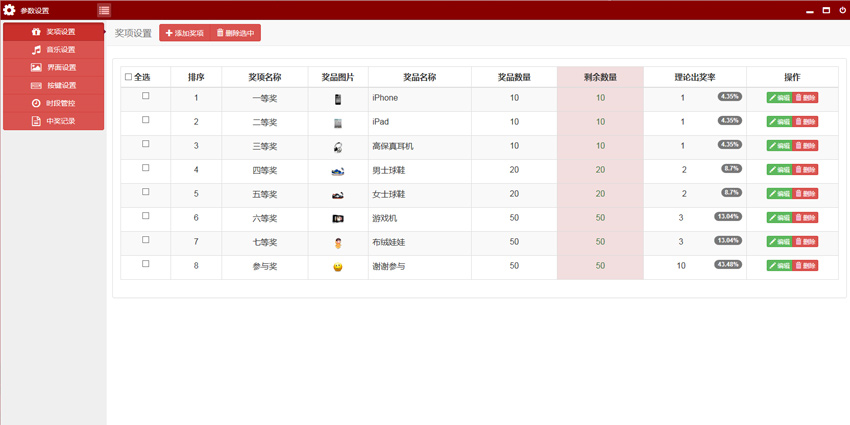Click the 七等奖 award name cell

(x=265, y=242)
